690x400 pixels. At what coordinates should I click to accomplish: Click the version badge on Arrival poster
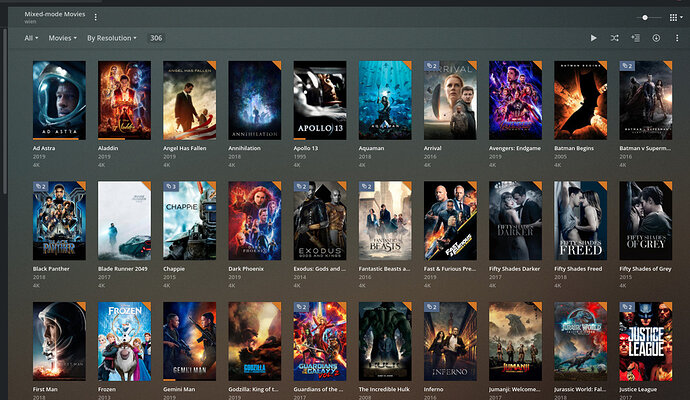point(431,66)
